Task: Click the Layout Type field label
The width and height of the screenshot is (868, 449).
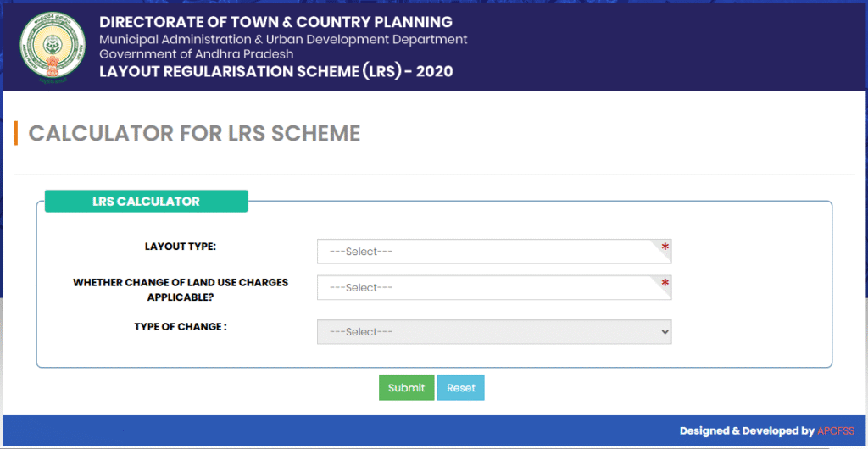Action: [181, 247]
